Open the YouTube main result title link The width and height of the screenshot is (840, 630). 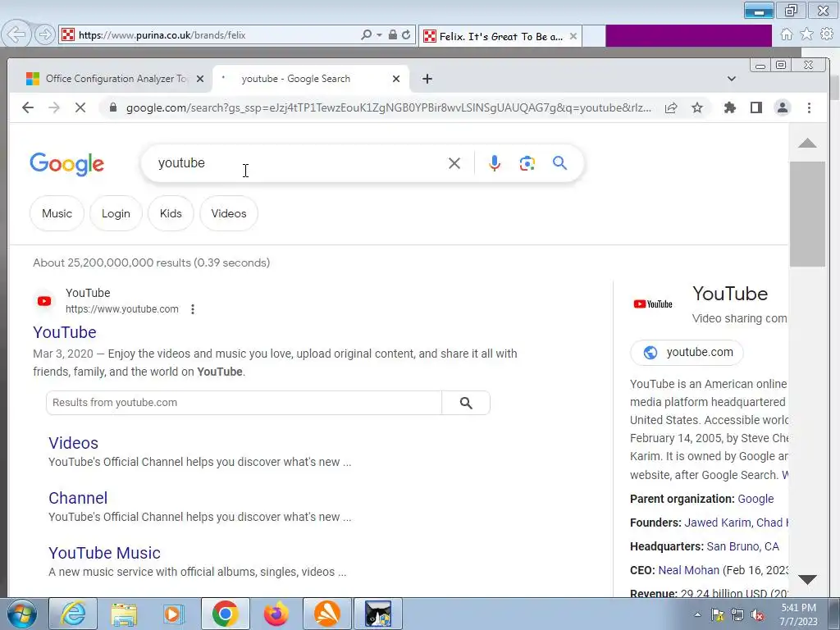pyautogui.click(x=65, y=332)
